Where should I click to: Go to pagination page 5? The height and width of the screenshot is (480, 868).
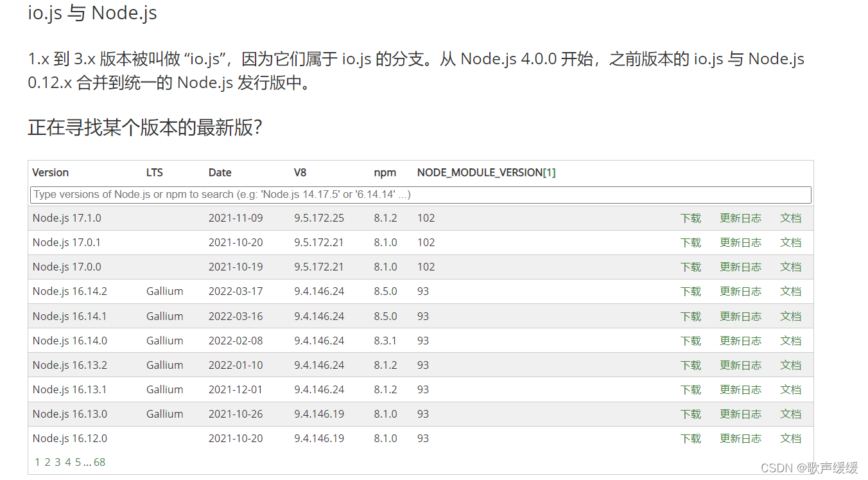click(78, 462)
